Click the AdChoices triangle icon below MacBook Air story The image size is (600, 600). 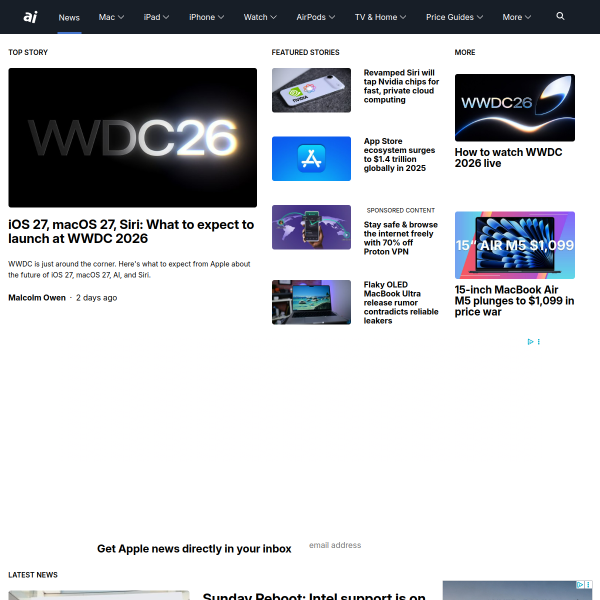tap(530, 342)
